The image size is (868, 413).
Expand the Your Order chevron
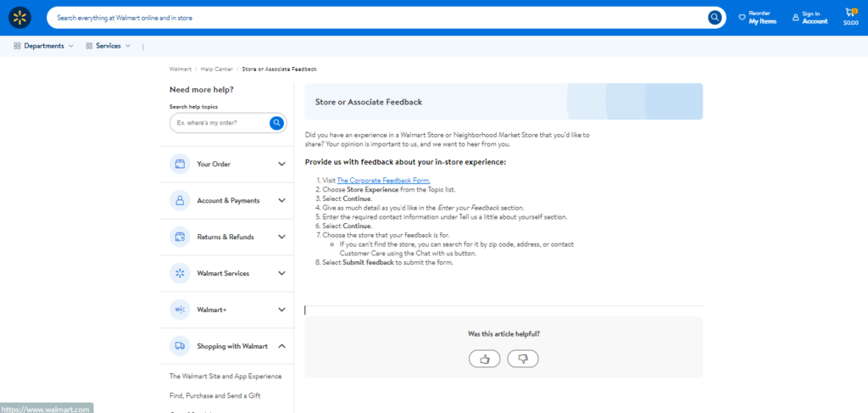[x=281, y=165]
